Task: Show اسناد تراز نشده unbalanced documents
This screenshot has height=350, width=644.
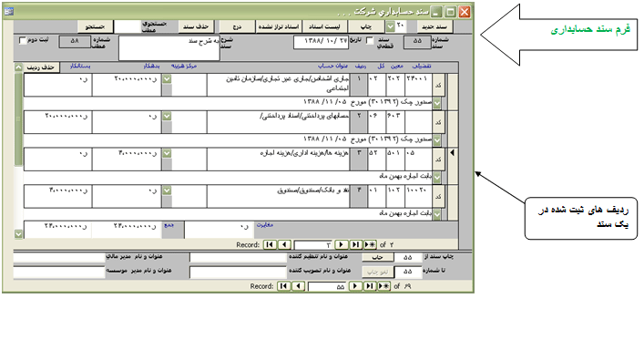Action: pos(279,26)
